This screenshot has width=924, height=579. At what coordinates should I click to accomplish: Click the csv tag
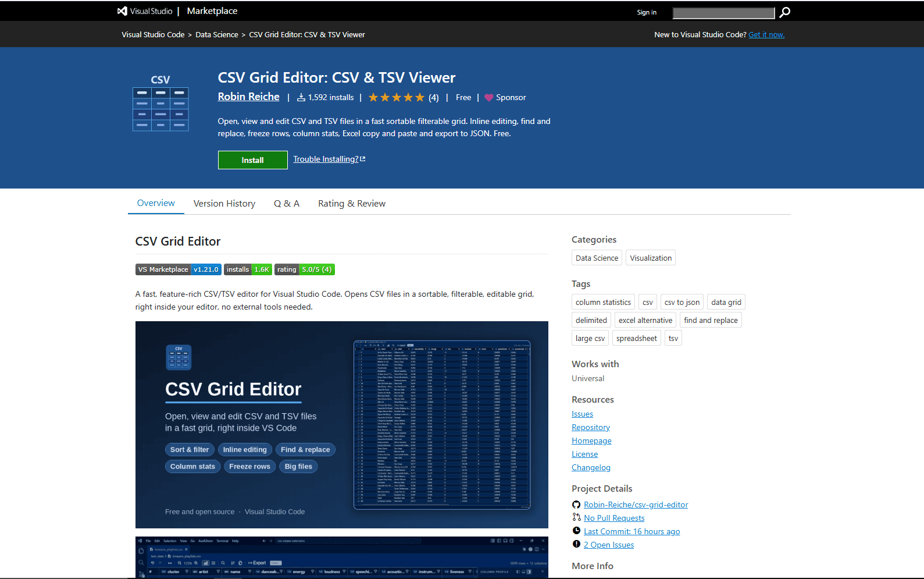[648, 302]
